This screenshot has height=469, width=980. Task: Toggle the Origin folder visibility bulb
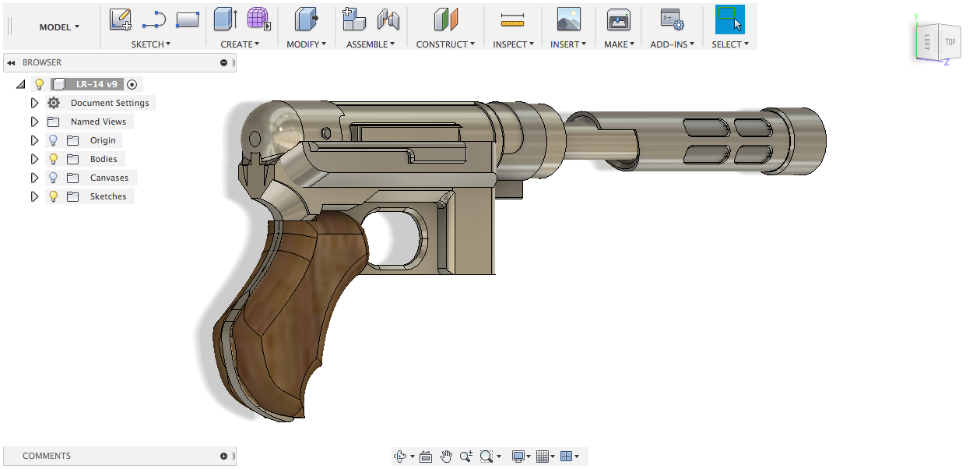[x=54, y=140]
